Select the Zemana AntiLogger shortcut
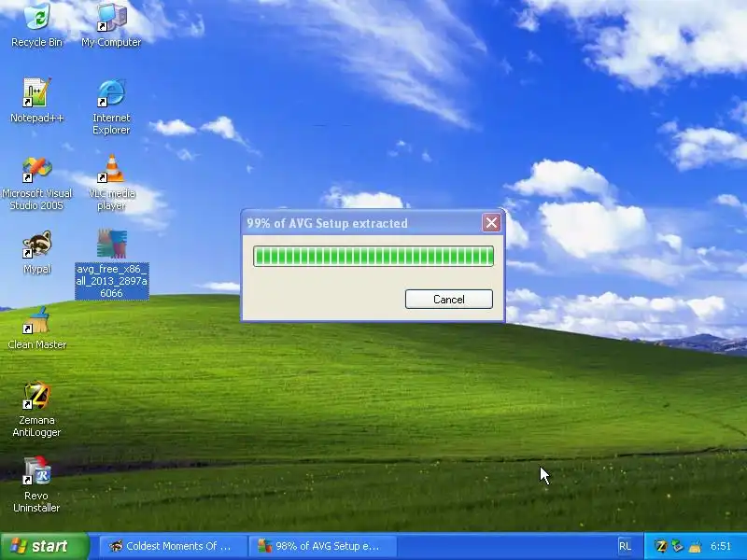This screenshot has width=747, height=560. point(36,409)
